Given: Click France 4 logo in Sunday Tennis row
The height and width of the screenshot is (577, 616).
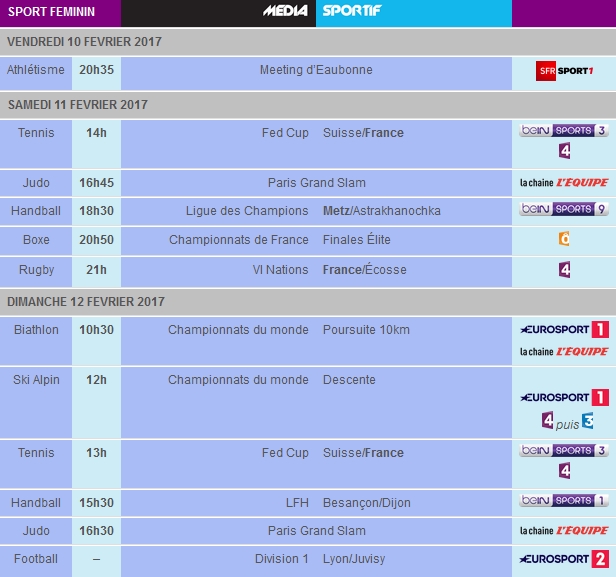Looking at the screenshot, I should (x=565, y=471).
